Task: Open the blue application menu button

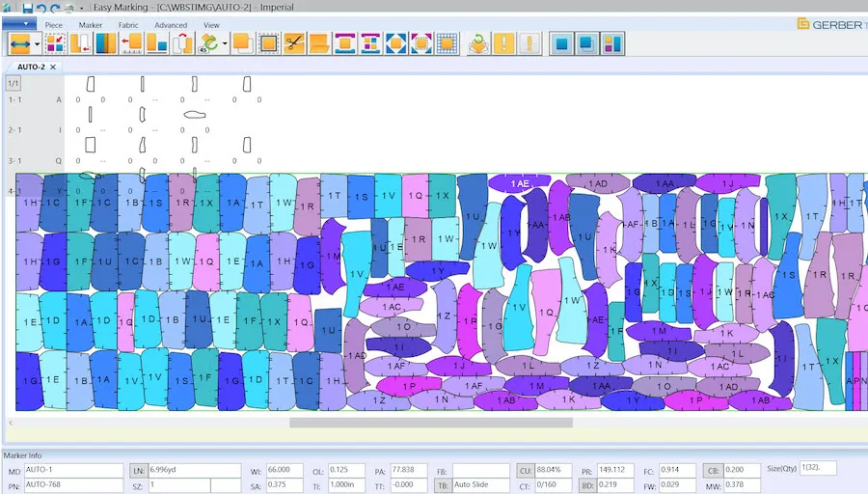Action: [19, 24]
